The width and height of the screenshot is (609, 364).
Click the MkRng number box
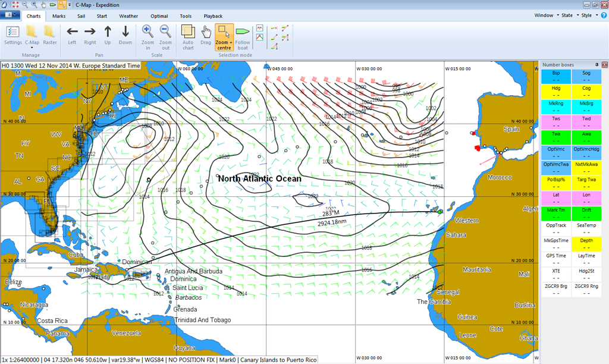[556, 106]
